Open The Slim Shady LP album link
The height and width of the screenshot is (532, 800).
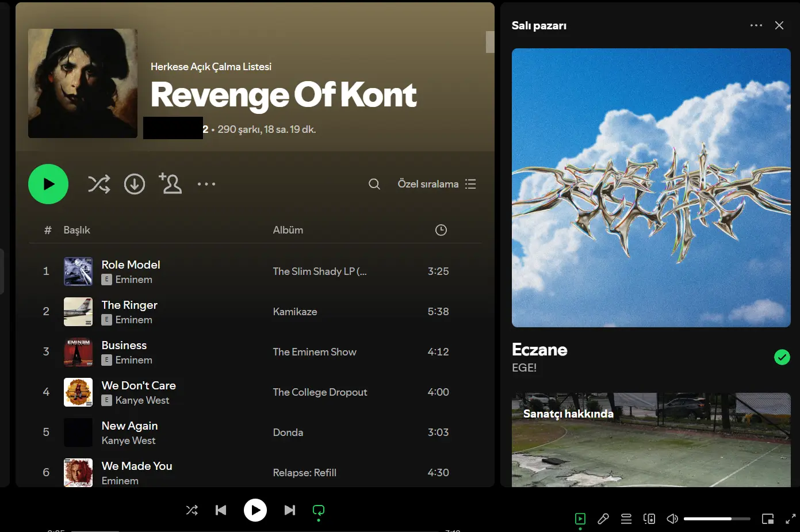pos(320,271)
